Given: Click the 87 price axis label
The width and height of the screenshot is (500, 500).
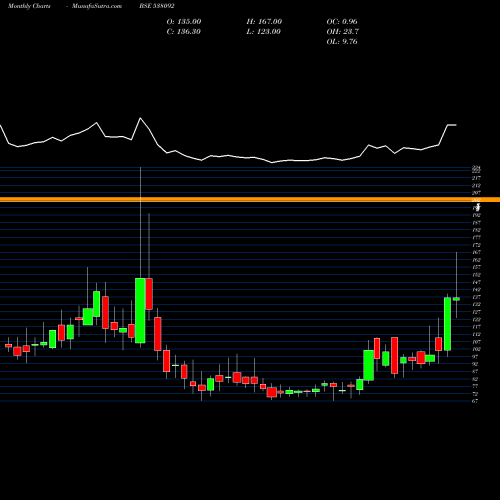Looking at the screenshot, I should coord(475,372).
